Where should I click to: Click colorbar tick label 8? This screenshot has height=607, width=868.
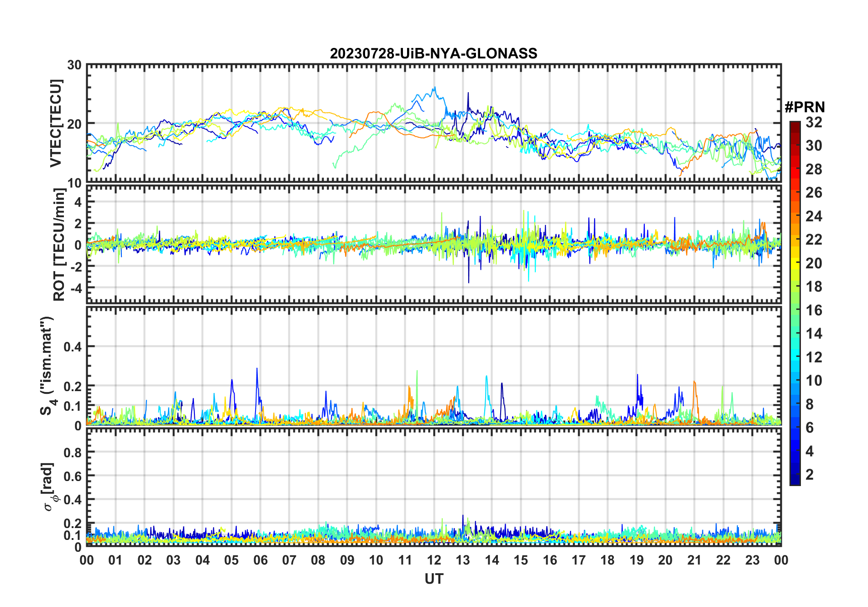click(810, 404)
